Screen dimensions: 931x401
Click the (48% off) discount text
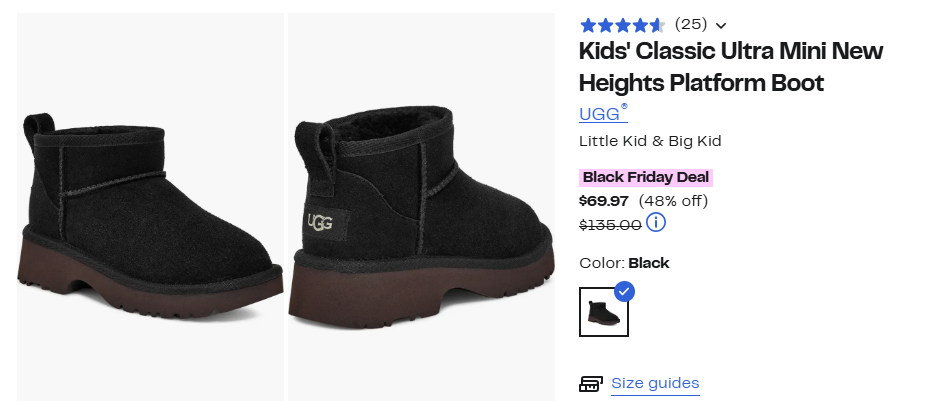673,201
